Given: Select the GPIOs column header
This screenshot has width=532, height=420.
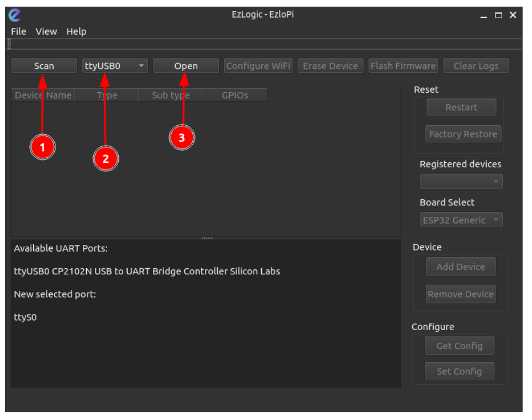Looking at the screenshot, I should point(235,95).
